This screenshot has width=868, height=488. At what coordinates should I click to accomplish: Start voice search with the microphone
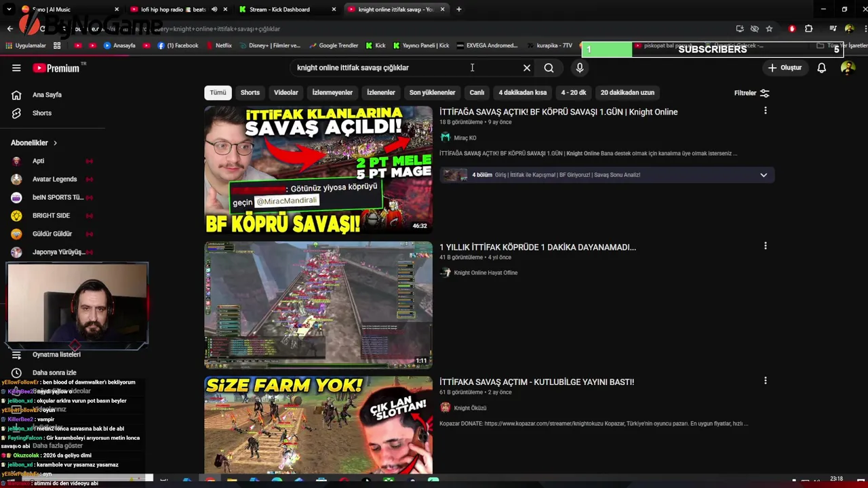(x=580, y=68)
